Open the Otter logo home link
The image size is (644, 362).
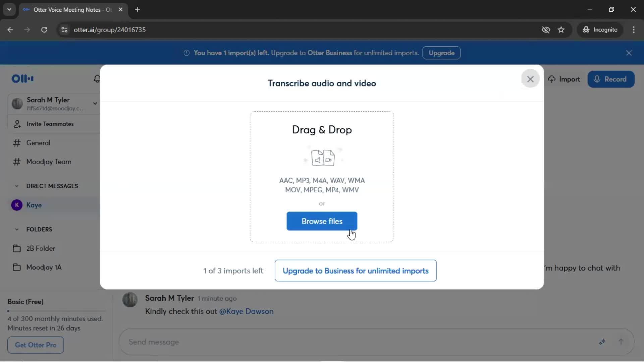point(22,79)
